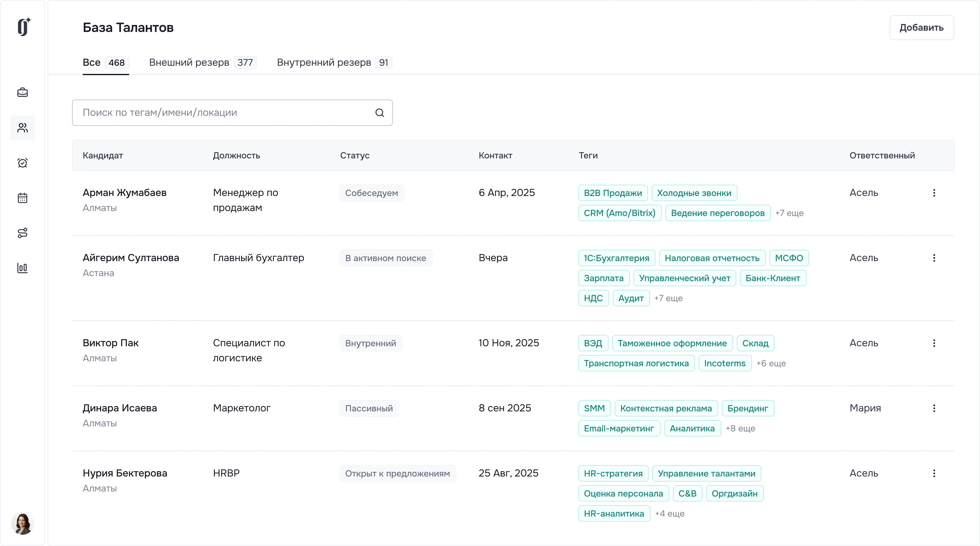Open three-dot menu for Арман Жумабаев
The width and height of the screenshot is (980, 546).
tap(934, 193)
